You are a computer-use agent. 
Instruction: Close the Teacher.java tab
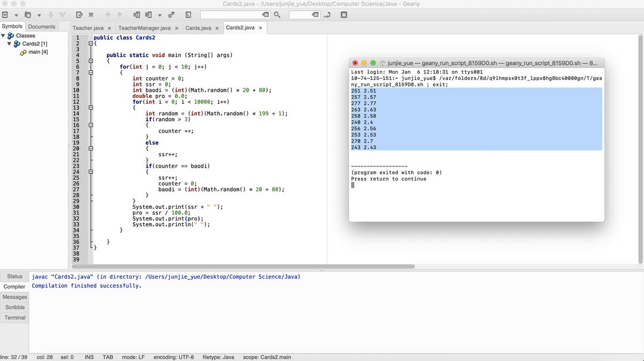click(x=109, y=29)
